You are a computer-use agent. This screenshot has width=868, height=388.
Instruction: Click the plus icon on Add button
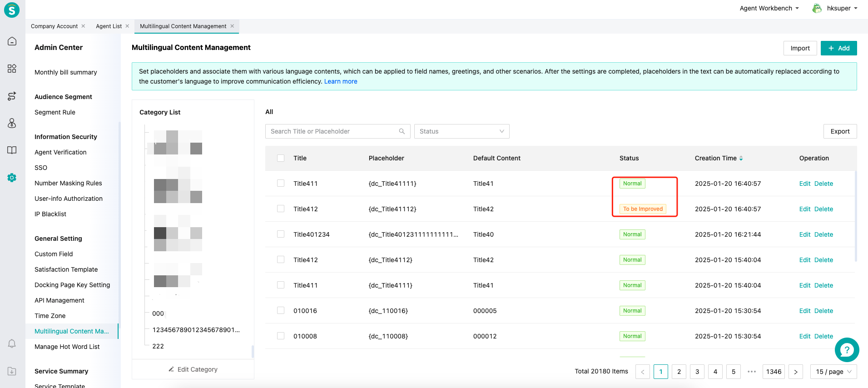point(831,48)
